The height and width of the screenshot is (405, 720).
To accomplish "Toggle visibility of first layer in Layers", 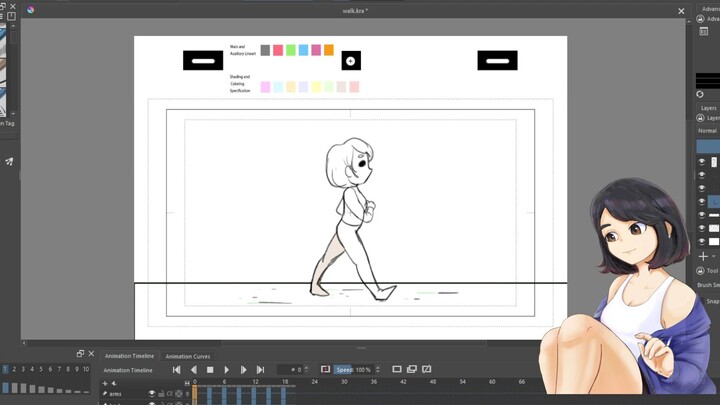I will coord(702,162).
